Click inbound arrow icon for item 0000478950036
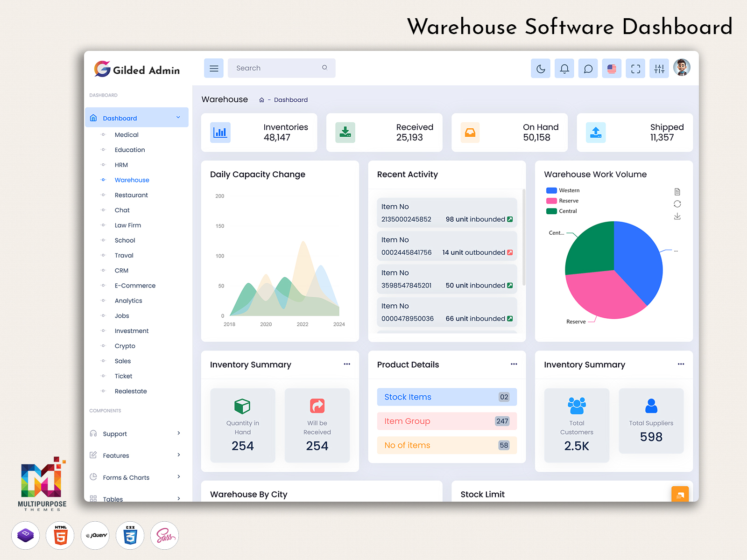Viewport: 747px width, 560px height. pos(510,319)
